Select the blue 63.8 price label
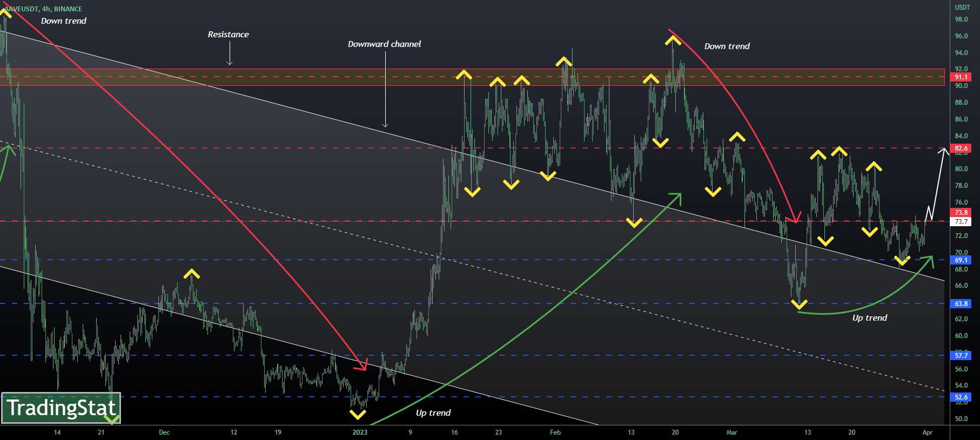 962,304
